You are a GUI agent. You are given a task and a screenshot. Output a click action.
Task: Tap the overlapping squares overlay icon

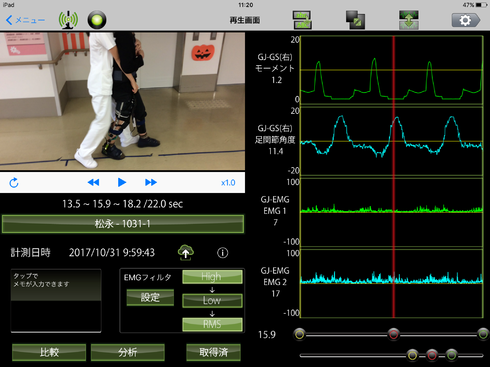pyautogui.click(x=355, y=20)
